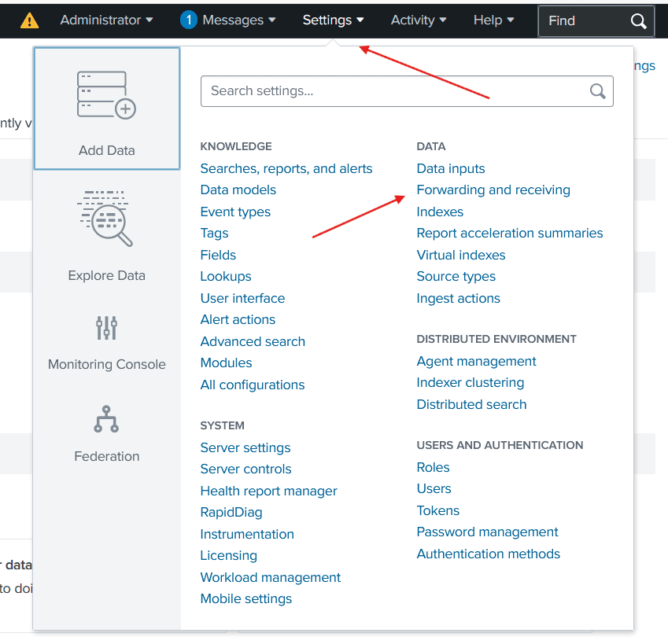
Task: Click the blue messages count badge
Action: (189, 20)
